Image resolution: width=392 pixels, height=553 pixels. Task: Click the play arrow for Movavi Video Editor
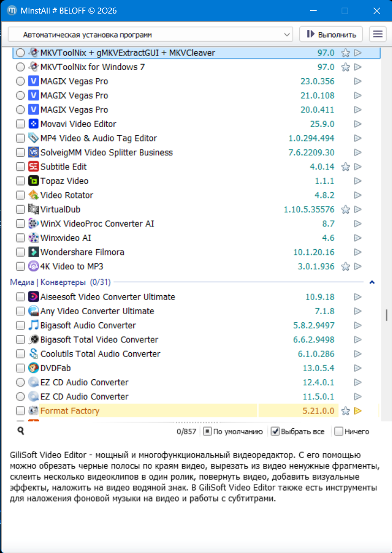tap(358, 124)
